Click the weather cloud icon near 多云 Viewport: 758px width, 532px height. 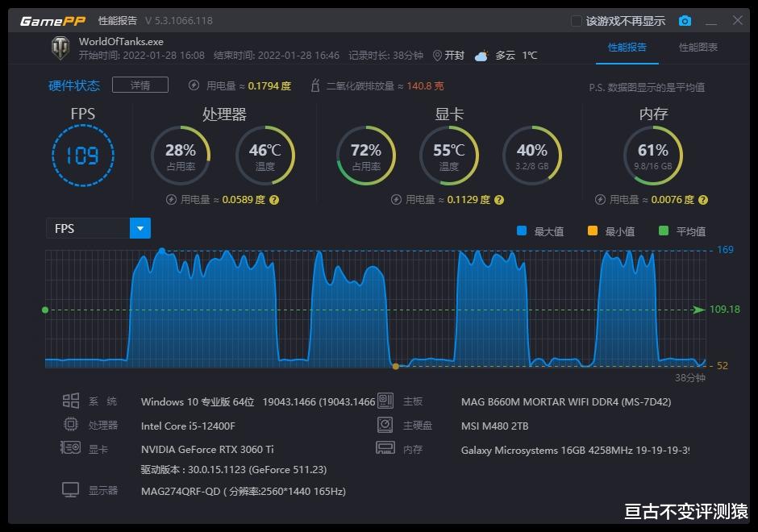click(x=481, y=55)
